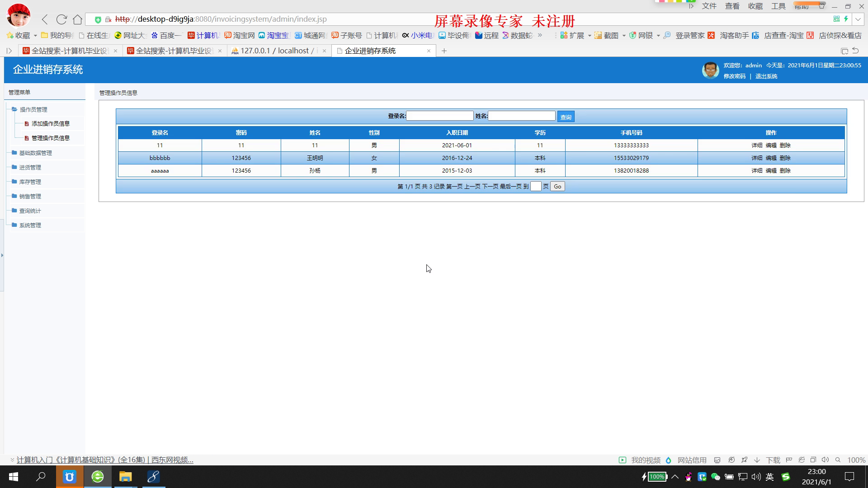Expand 基础数据管理 menu

click(35, 153)
